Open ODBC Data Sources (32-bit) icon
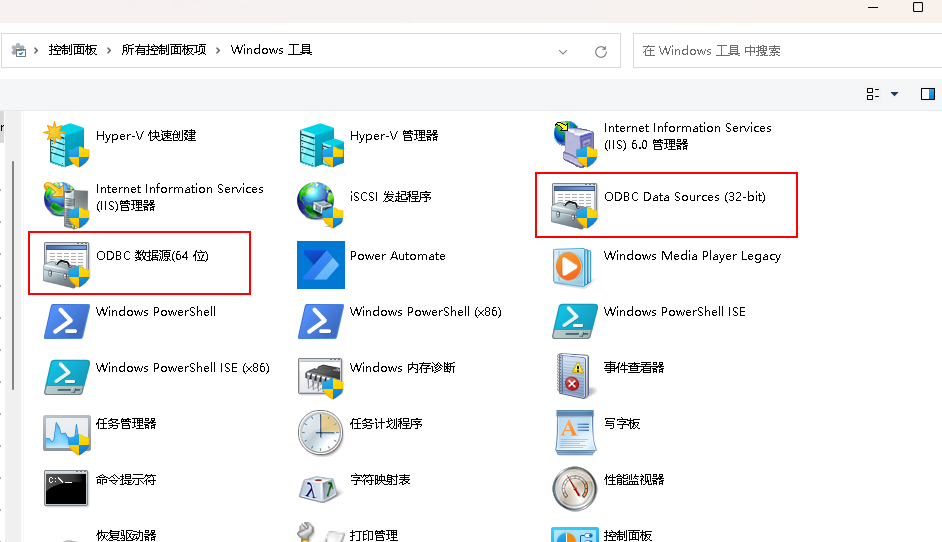This screenshot has height=542, width=942. coord(575,205)
